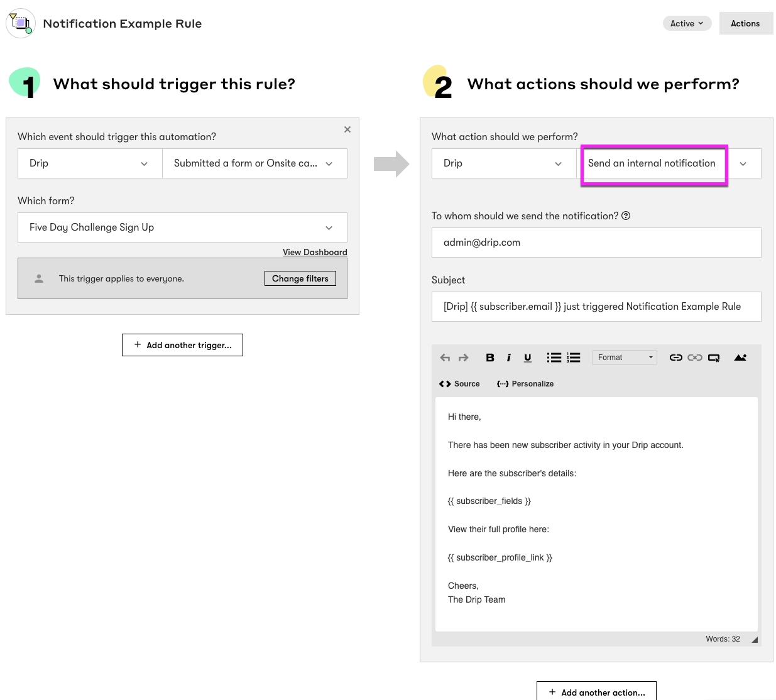Insert a bulleted list
This screenshot has height=700, width=776.
pos(554,358)
